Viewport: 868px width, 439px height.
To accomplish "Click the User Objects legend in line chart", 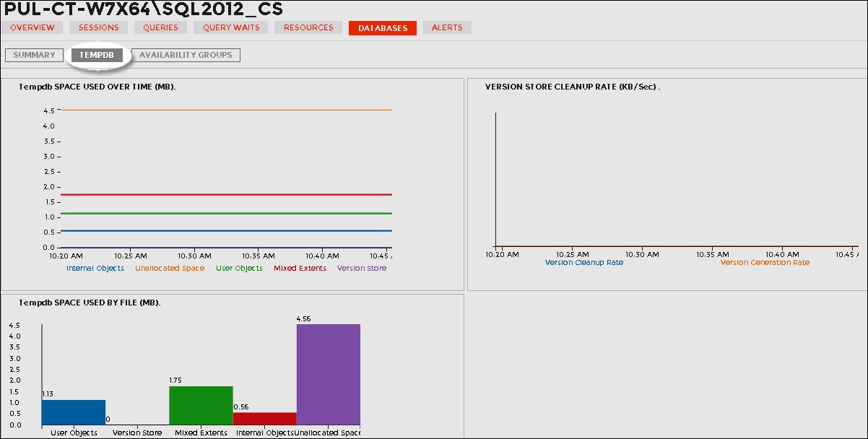I will [x=240, y=268].
